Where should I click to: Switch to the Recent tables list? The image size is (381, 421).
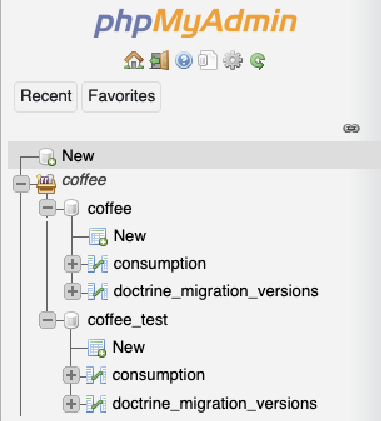pos(46,96)
